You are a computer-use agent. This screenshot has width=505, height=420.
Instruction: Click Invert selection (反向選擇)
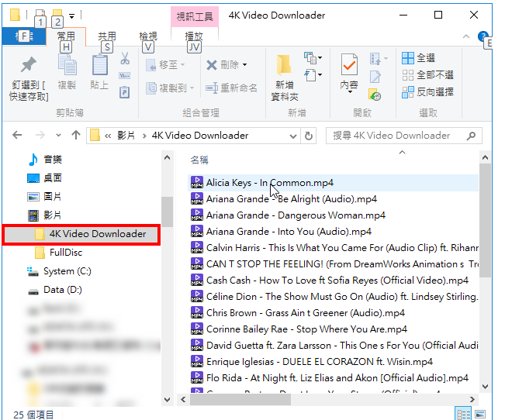(x=427, y=92)
